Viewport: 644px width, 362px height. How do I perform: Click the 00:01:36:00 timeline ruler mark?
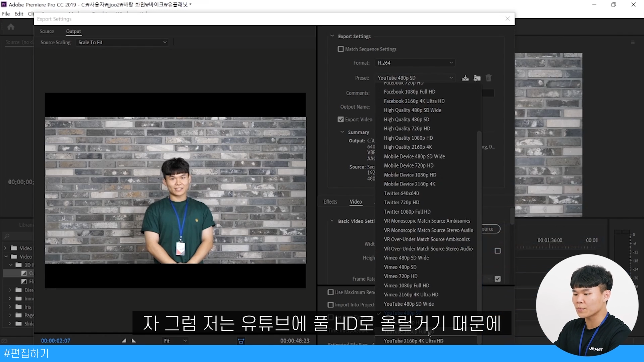tap(550, 240)
